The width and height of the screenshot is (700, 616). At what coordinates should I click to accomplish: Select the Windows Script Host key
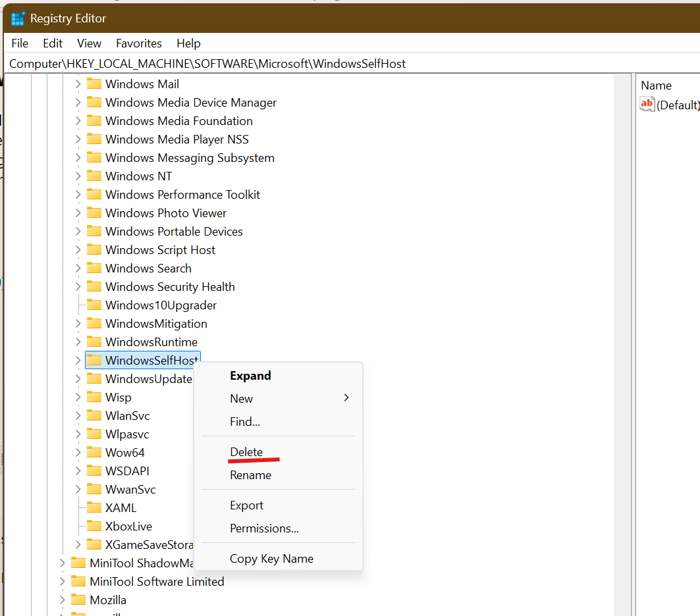pyautogui.click(x=160, y=250)
